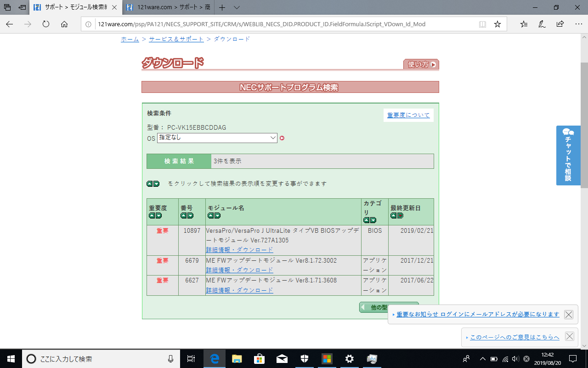Sort モジュール名 column ascending
The height and width of the screenshot is (368, 588).
pyautogui.click(x=210, y=216)
